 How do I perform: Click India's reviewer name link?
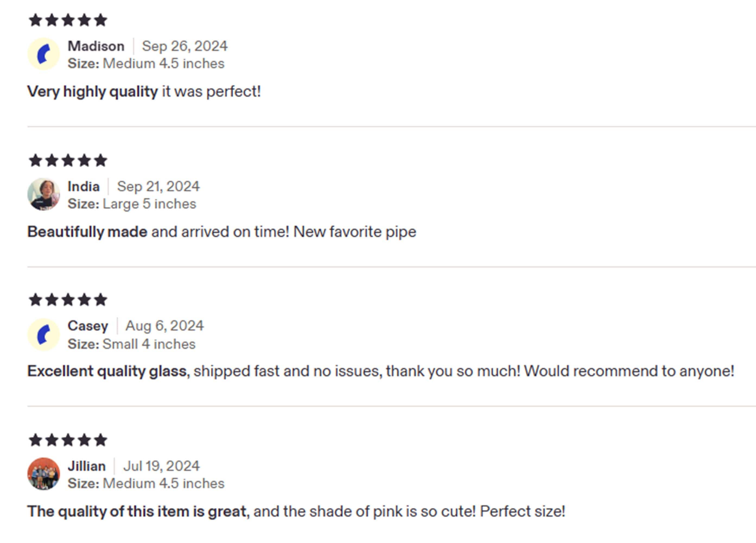point(84,187)
